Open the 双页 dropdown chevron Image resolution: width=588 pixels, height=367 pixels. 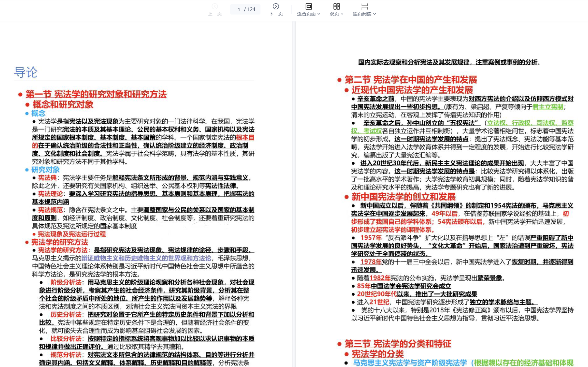[x=342, y=14]
